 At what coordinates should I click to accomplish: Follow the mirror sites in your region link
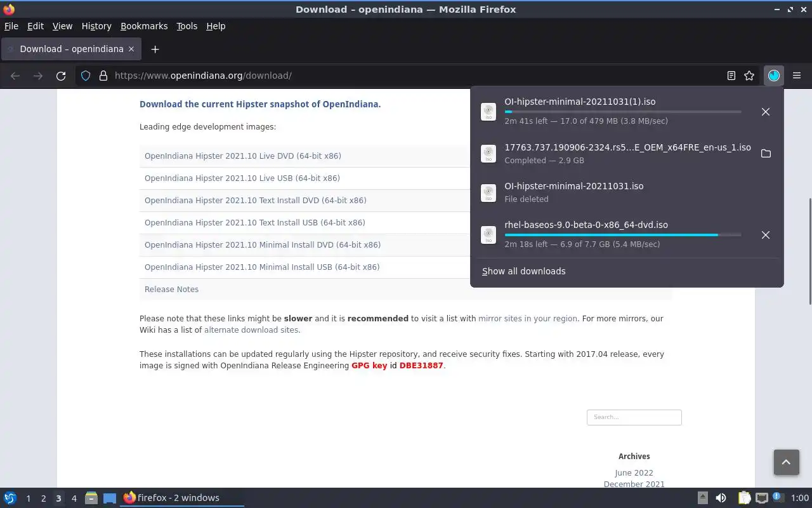[x=528, y=319]
